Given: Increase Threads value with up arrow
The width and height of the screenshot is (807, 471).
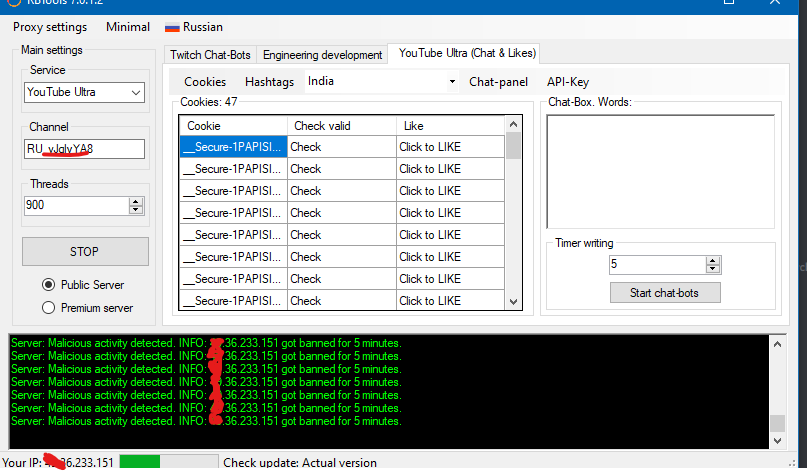Looking at the screenshot, I should coord(136,200).
